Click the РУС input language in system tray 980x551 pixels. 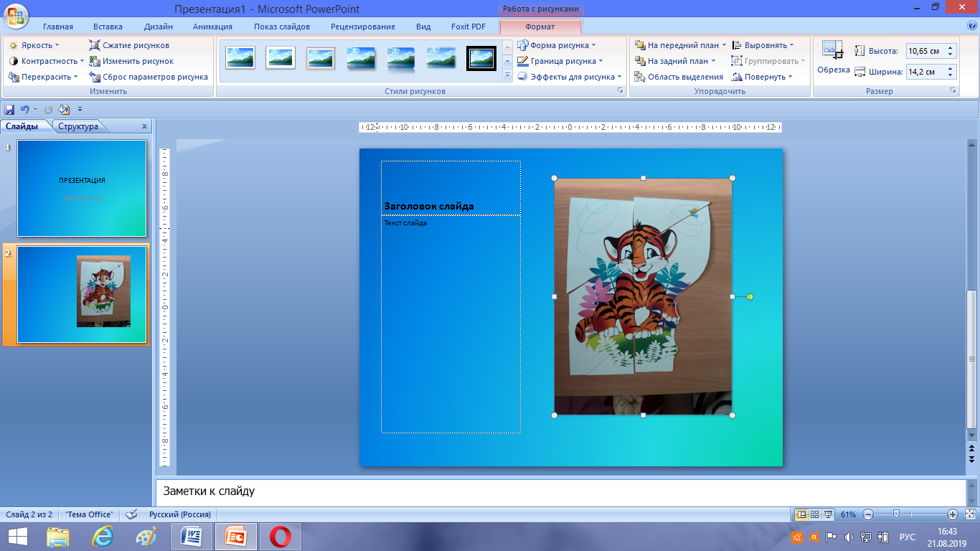(908, 537)
